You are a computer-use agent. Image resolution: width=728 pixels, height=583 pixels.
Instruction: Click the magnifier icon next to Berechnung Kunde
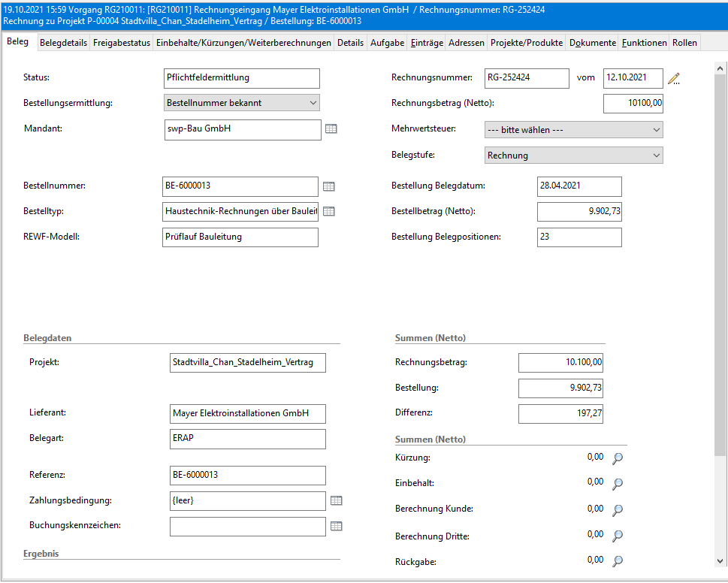click(618, 509)
